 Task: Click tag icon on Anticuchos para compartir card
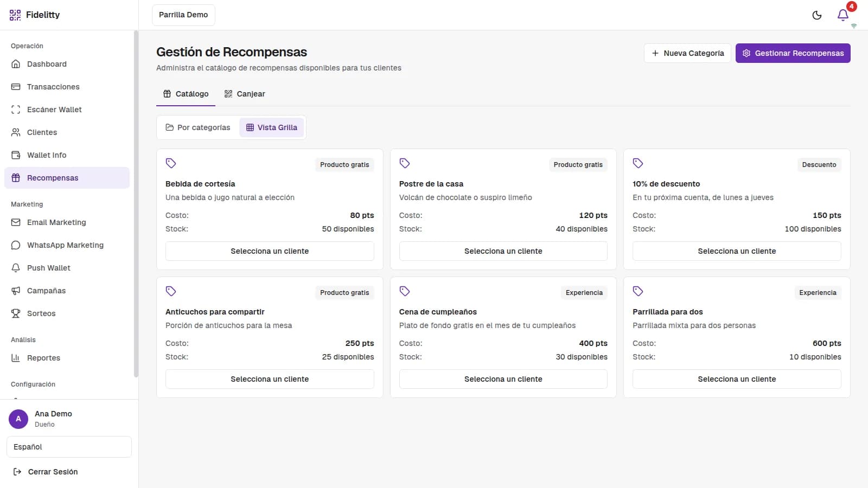171,291
